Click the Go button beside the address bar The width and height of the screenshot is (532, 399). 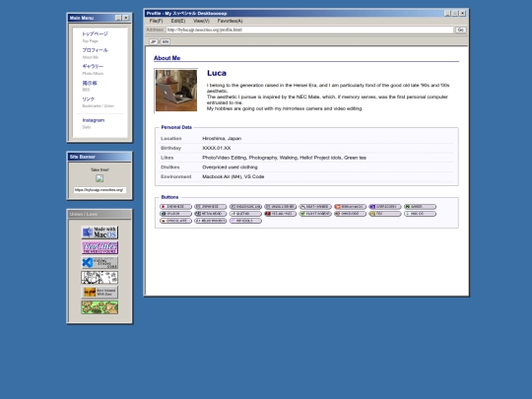(x=461, y=30)
